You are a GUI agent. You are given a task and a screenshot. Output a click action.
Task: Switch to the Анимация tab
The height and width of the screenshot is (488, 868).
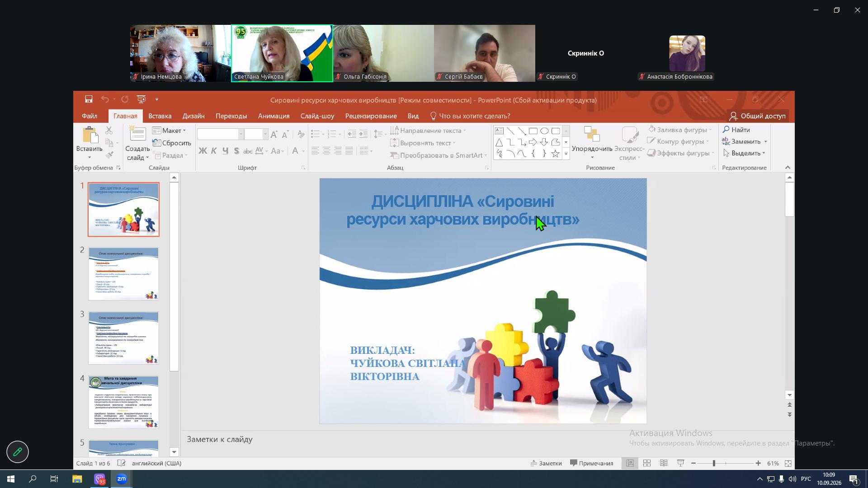point(274,116)
